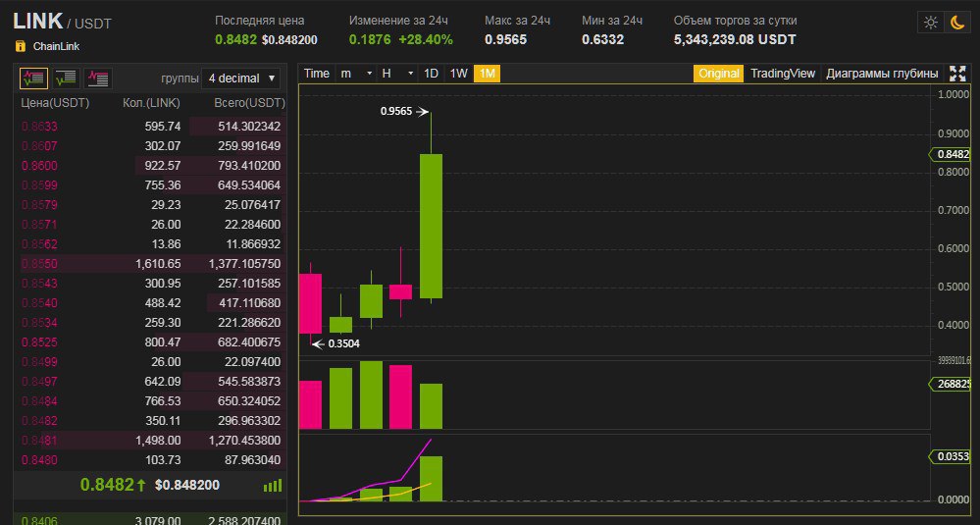Image resolution: width=980 pixels, height=525 pixels.
Task: Click sell order at price 0.8543
Action: (x=150, y=284)
